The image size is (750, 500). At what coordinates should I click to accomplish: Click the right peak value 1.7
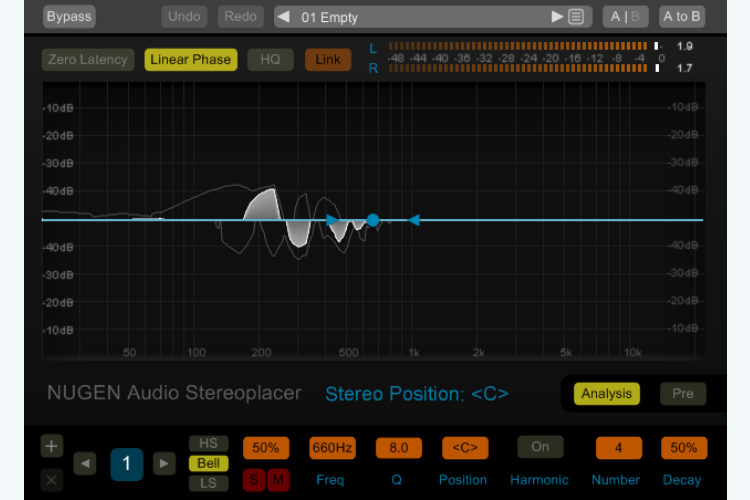pos(684,68)
